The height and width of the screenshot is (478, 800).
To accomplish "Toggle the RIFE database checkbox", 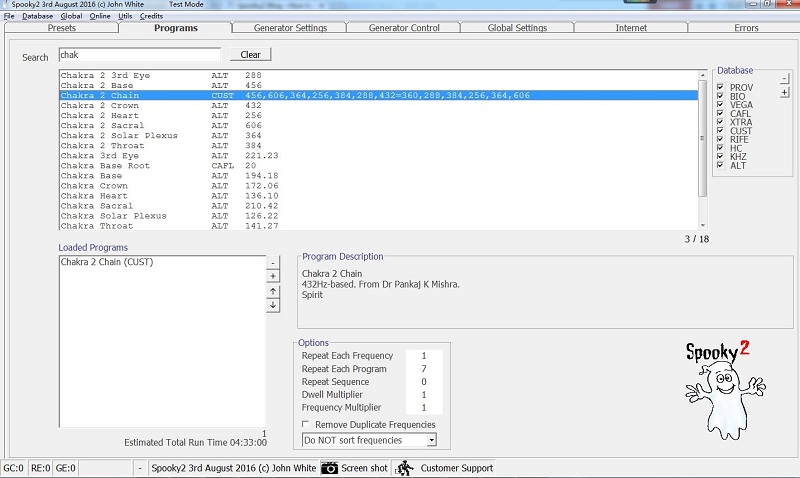I will (x=720, y=140).
